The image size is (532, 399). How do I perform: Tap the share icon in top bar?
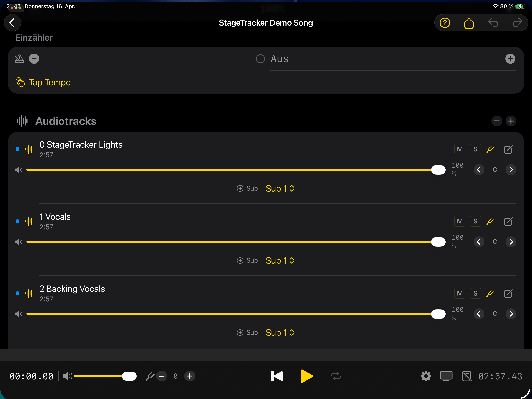click(x=469, y=23)
